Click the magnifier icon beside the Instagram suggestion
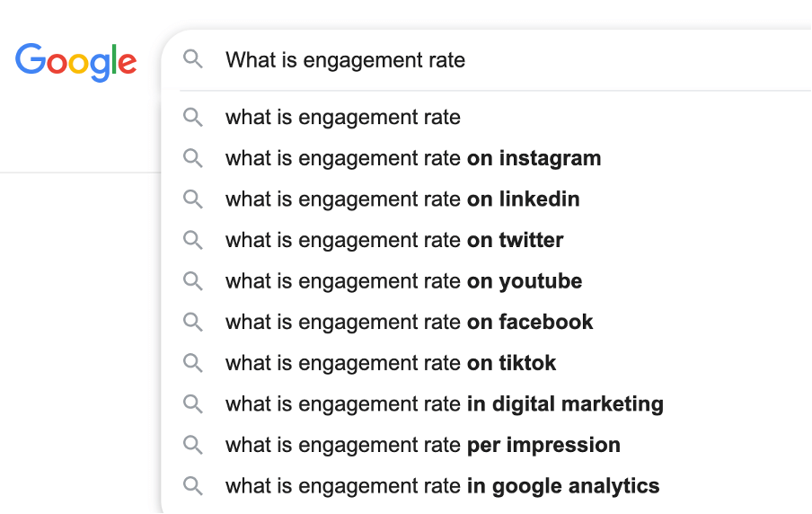This screenshot has height=514, width=812. [193, 158]
